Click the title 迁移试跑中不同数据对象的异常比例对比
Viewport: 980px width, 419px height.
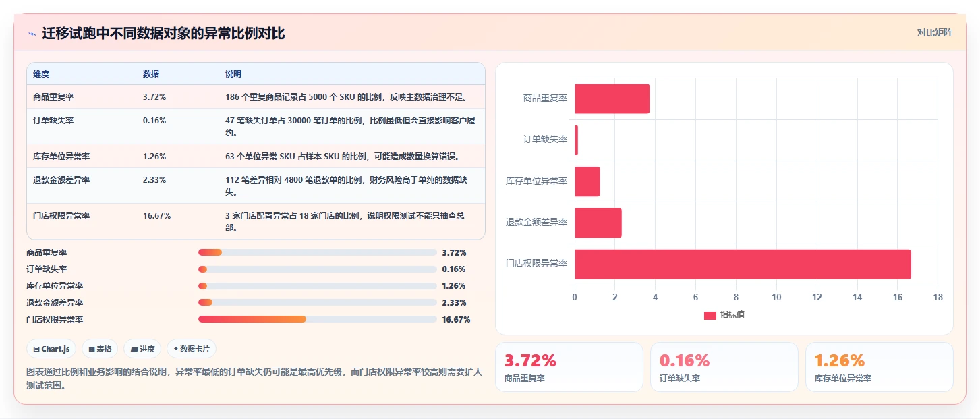(163, 34)
